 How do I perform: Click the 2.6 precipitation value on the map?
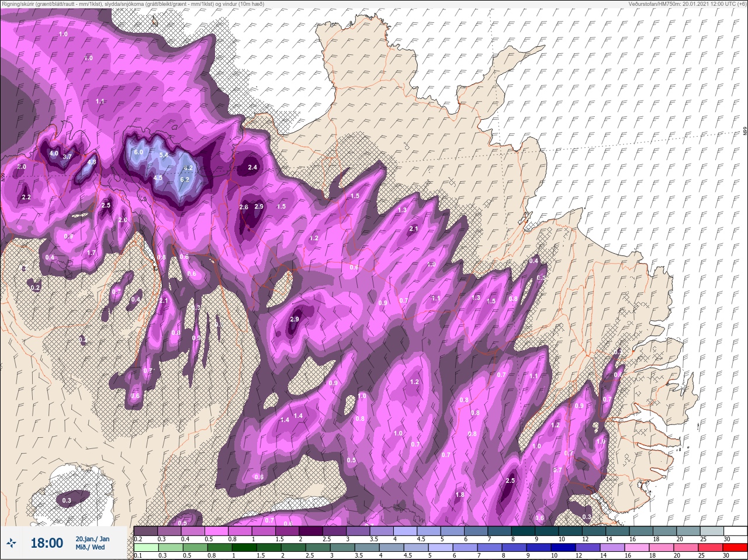[x=244, y=207]
